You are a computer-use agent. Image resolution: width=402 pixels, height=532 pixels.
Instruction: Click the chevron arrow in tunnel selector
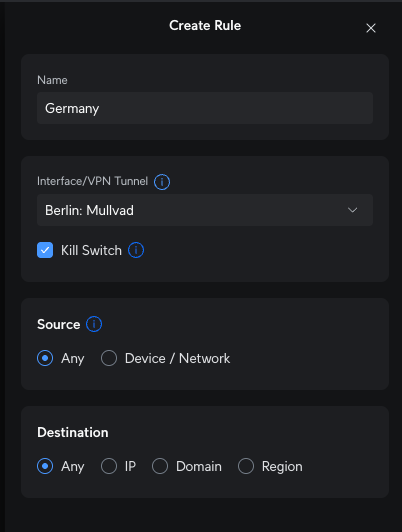352,210
